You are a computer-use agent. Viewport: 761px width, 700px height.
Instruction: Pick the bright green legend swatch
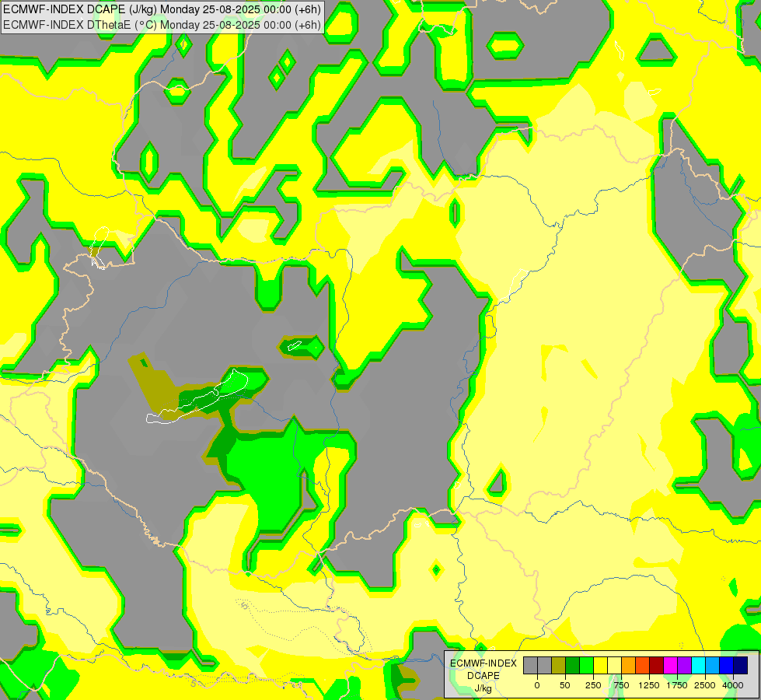click(586, 665)
